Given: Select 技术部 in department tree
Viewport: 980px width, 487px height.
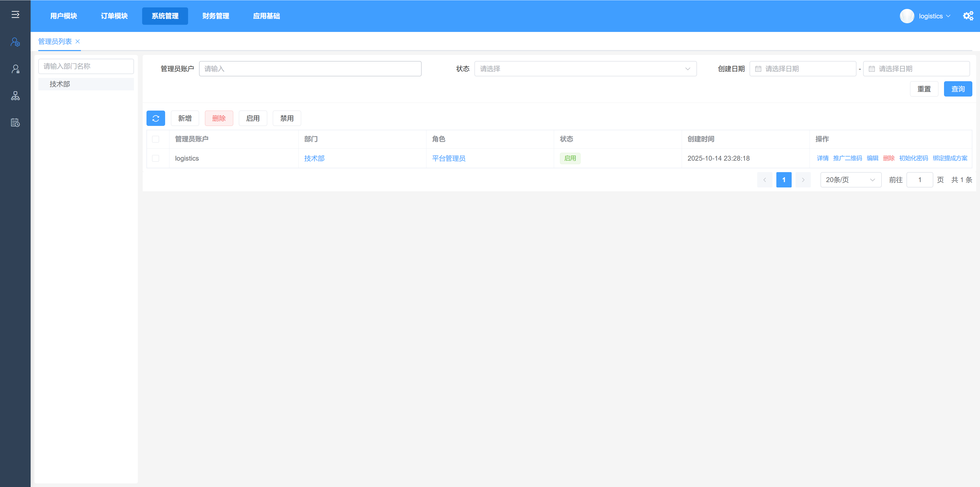Looking at the screenshot, I should 60,84.
